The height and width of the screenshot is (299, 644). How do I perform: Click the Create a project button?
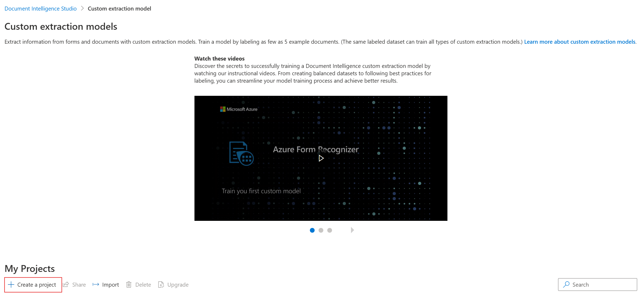32,284
